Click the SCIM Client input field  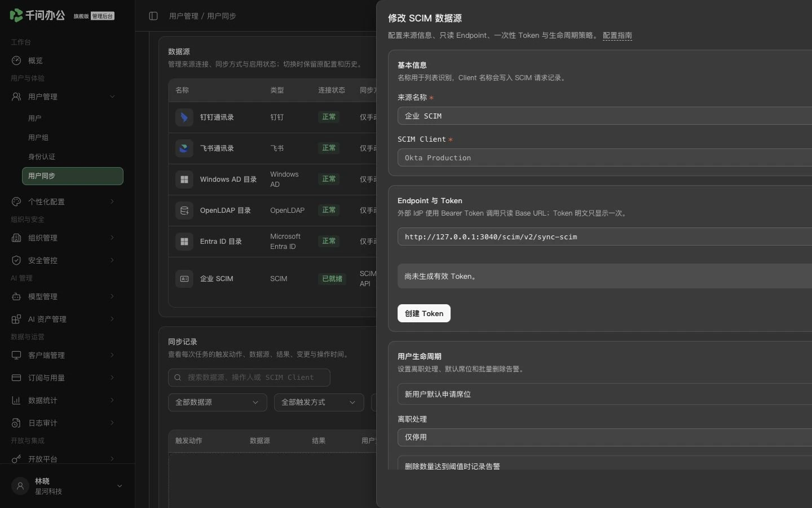604,157
